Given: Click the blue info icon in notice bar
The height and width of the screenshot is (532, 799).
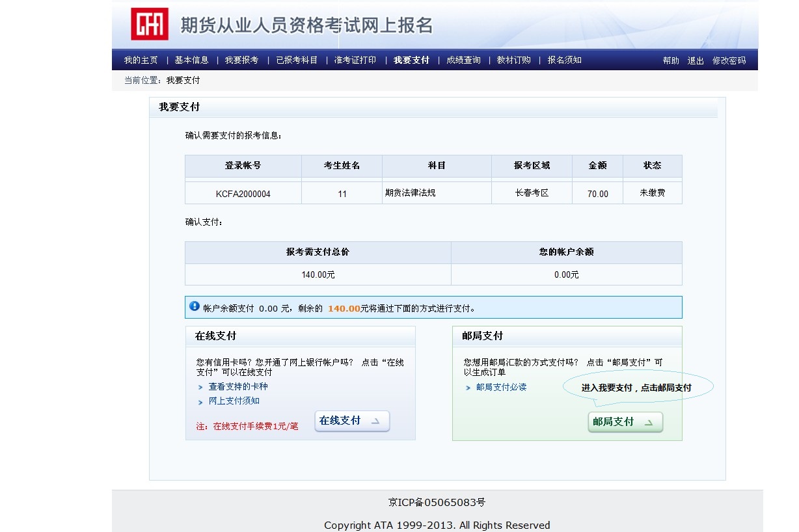Looking at the screenshot, I should (195, 306).
